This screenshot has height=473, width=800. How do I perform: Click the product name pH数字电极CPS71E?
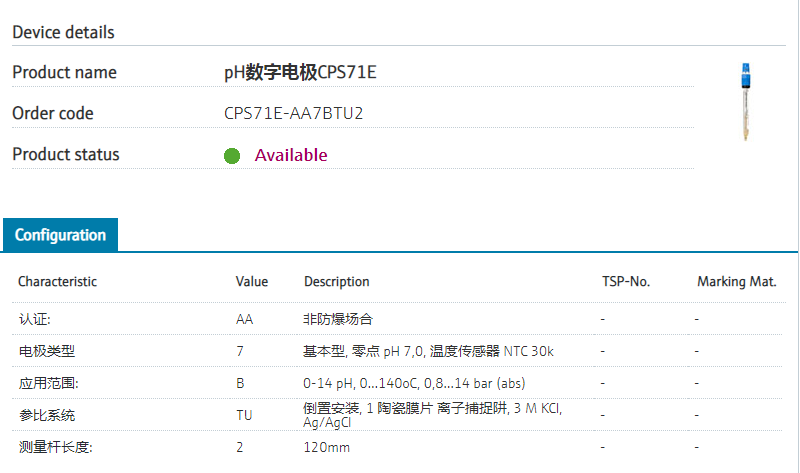(x=300, y=72)
